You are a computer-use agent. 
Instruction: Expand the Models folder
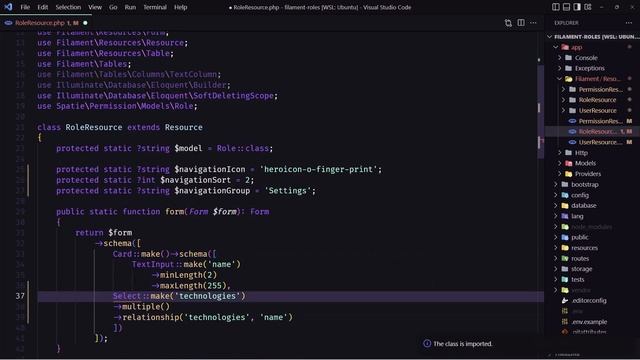[560, 163]
